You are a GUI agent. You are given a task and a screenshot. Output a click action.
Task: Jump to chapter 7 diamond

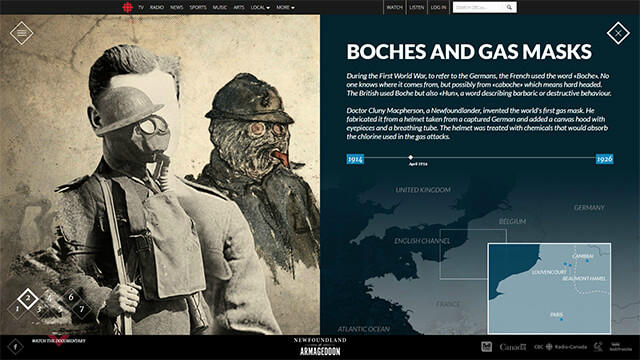pyautogui.click(x=82, y=309)
